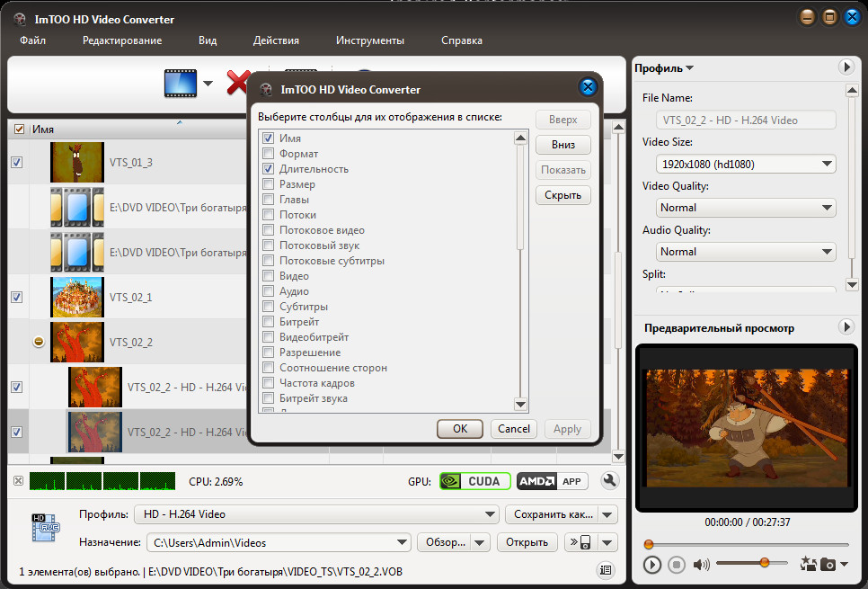The height and width of the screenshot is (589, 868).
Task: Collapse the VTS_02_2 tree item
Action: [x=39, y=343]
